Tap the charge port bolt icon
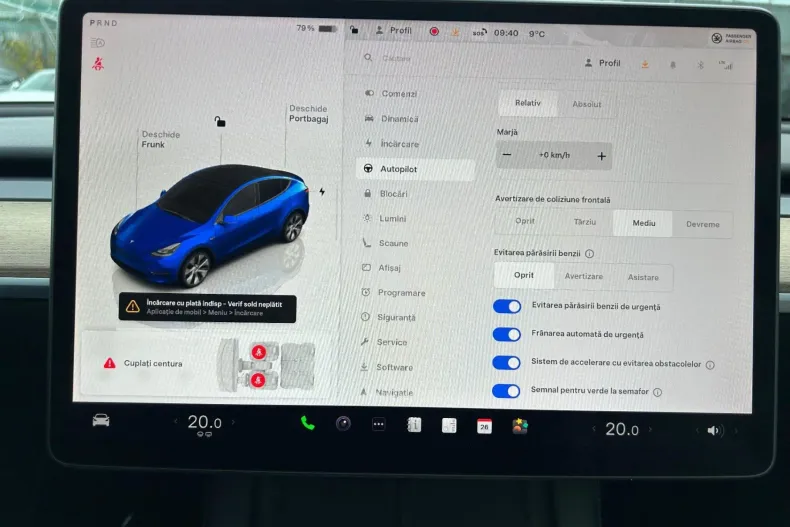The height and width of the screenshot is (527, 790). pyautogui.click(x=322, y=191)
